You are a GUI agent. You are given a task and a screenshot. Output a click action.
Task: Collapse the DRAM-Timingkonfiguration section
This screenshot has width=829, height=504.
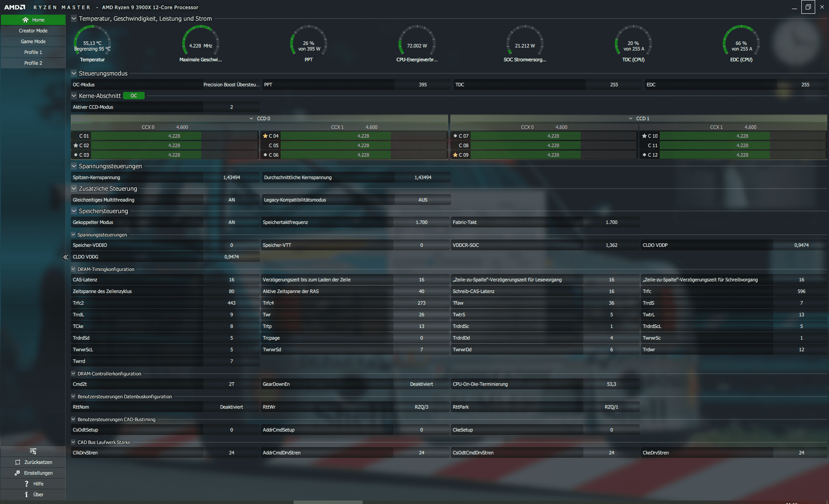73,269
